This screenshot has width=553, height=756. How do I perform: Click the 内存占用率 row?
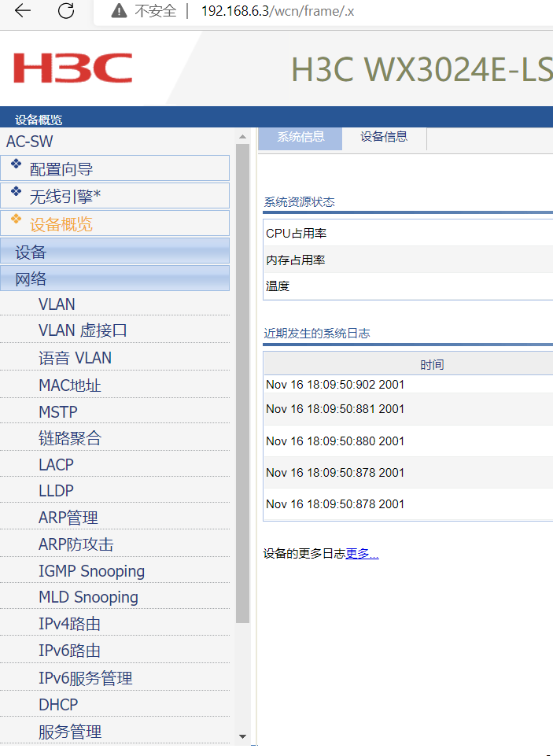(x=408, y=260)
